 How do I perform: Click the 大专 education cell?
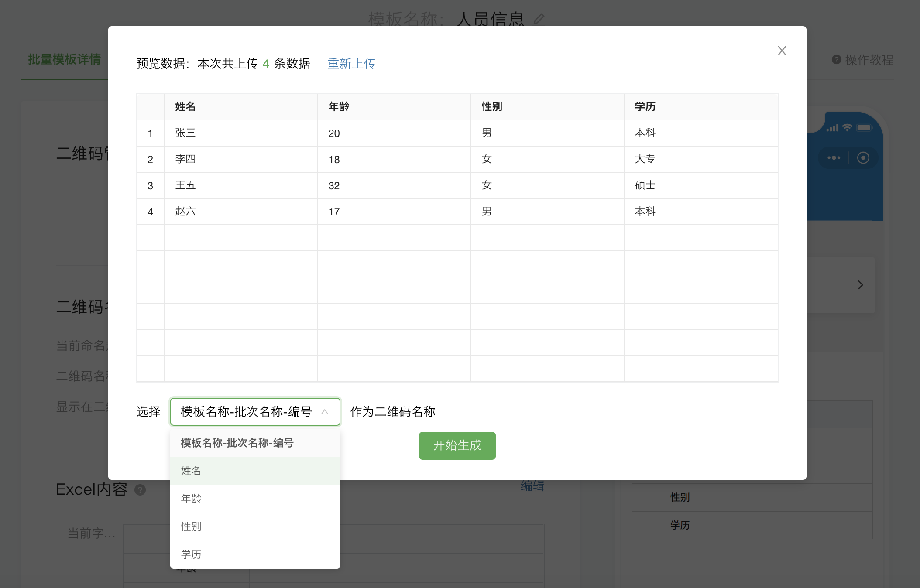(701, 159)
